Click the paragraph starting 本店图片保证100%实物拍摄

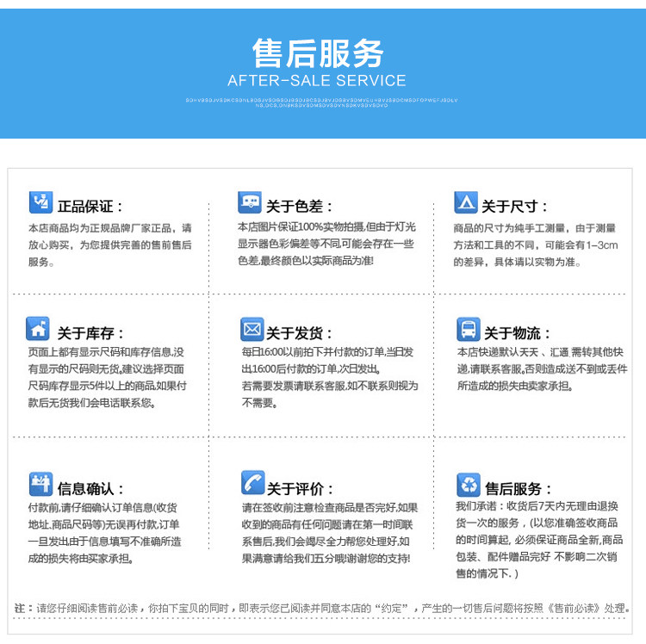(x=326, y=244)
